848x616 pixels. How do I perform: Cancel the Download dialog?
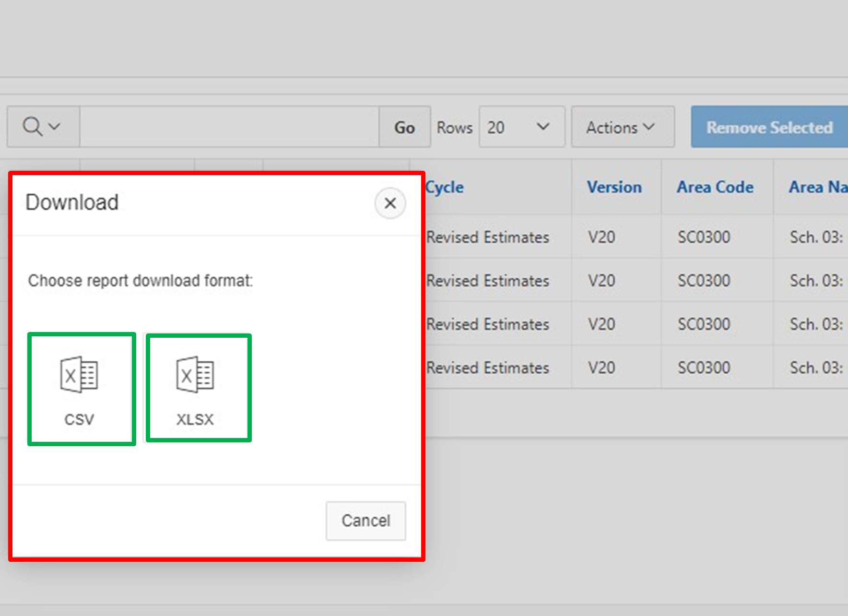tap(365, 521)
